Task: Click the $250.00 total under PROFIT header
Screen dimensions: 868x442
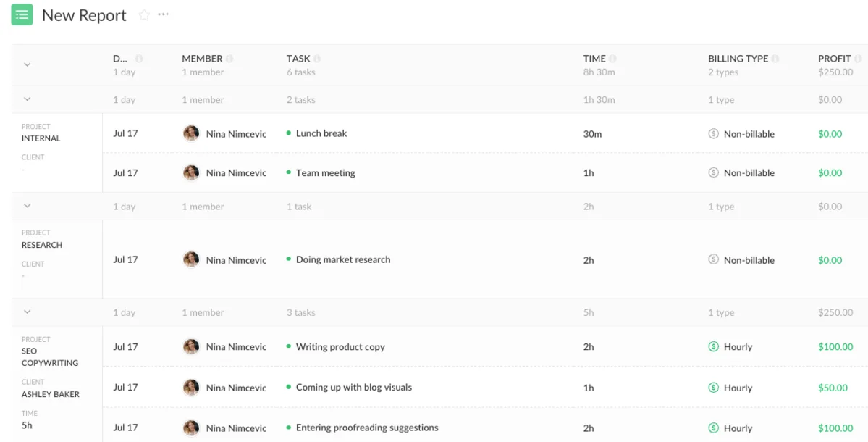Action: (x=835, y=72)
